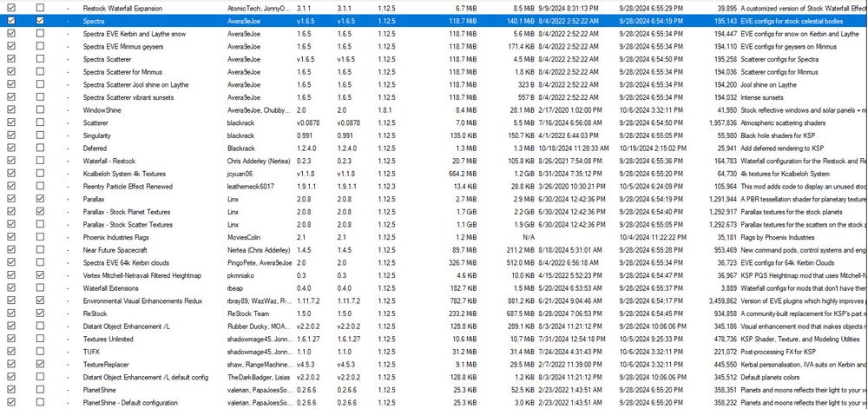The width and height of the screenshot is (868, 409).
Task: Uncheck installed checkbox for Near Future Spacecraft
Action: (11, 249)
